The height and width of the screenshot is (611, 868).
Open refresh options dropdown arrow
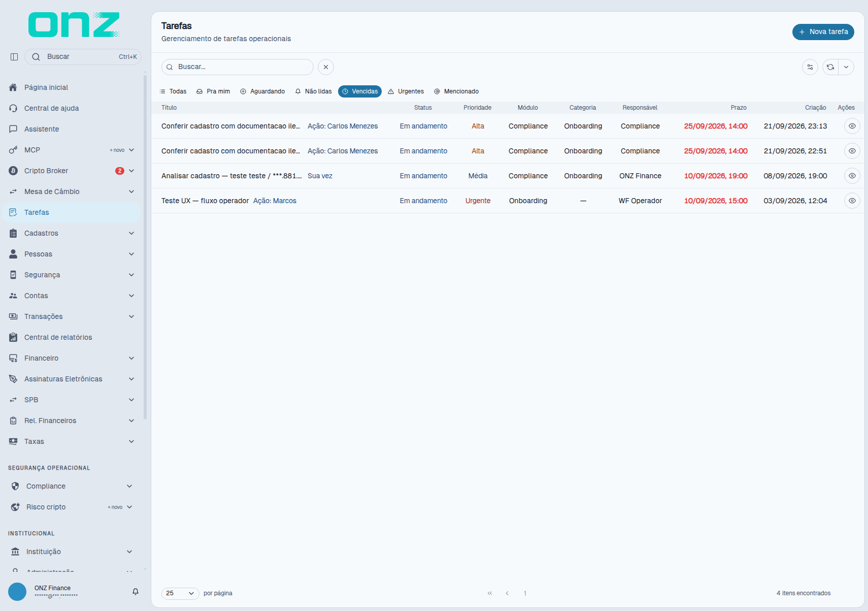[846, 67]
